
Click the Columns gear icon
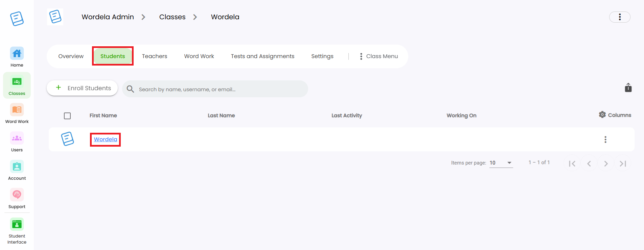[x=602, y=115]
